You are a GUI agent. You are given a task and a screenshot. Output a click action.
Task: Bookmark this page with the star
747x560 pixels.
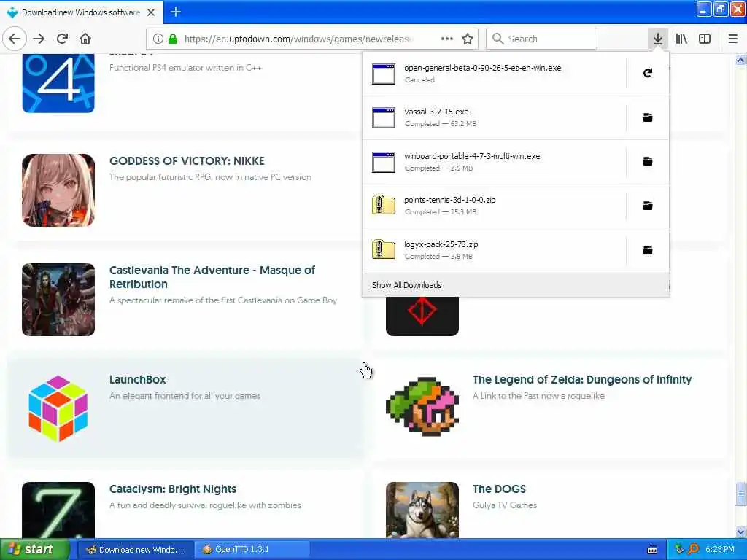(468, 39)
